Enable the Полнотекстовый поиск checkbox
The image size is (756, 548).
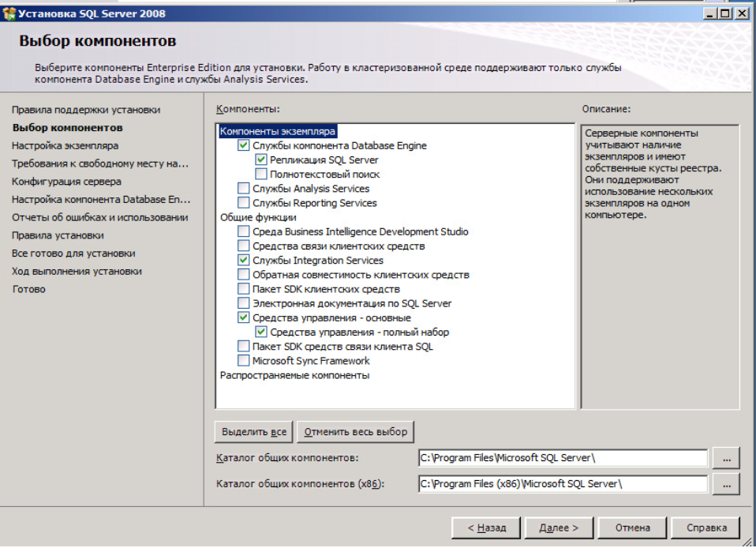(x=261, y=175)
